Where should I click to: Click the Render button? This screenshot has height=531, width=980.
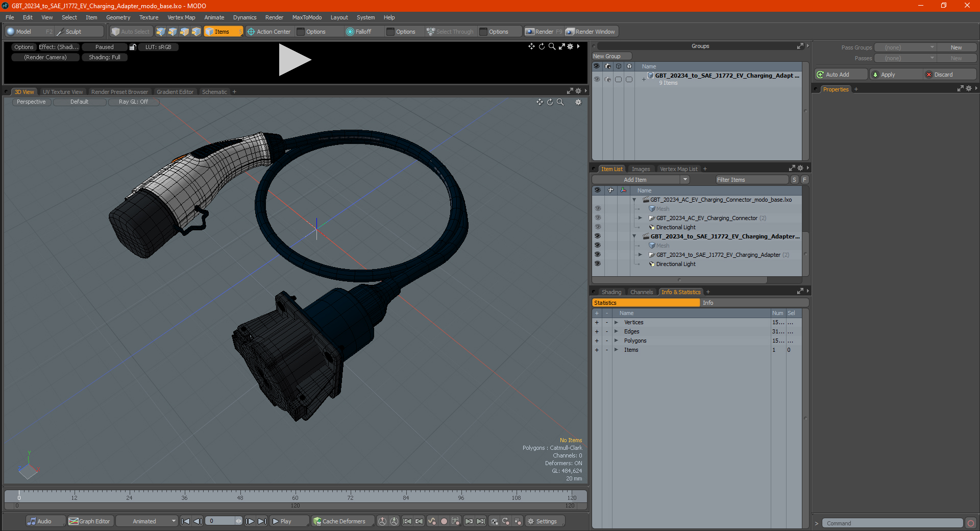click(x=544, y=32)
